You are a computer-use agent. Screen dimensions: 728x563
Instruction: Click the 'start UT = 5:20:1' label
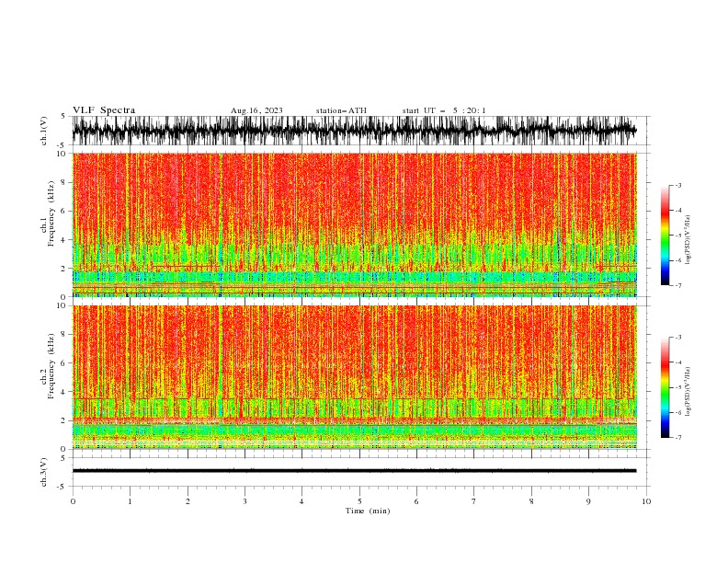(444, 110)
